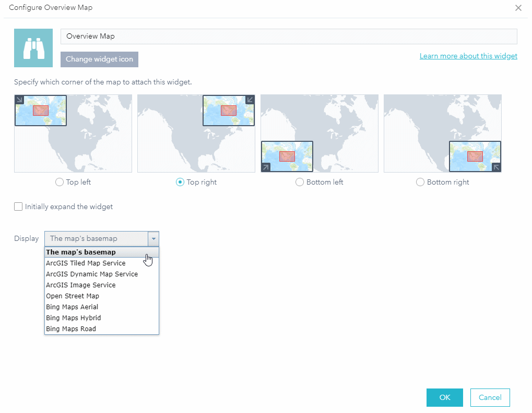Click the Bottom left map preview thumbnail
The height and width of the screenshot is (413, 532).
pos(320,133)
